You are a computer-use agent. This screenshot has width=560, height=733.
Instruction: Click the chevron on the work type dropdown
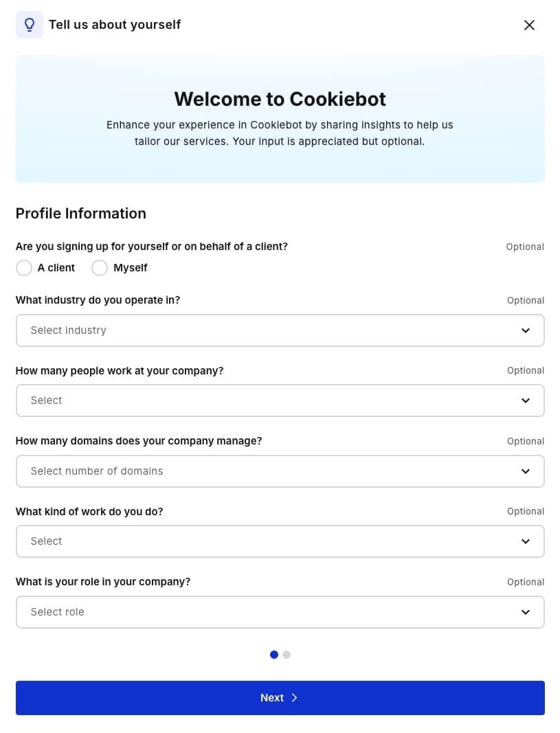[525, 541]
